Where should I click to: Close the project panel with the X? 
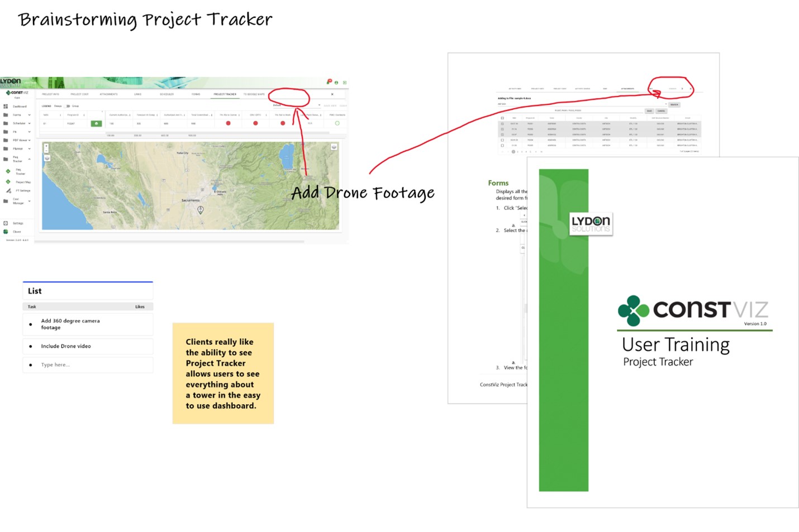(332, 94)
